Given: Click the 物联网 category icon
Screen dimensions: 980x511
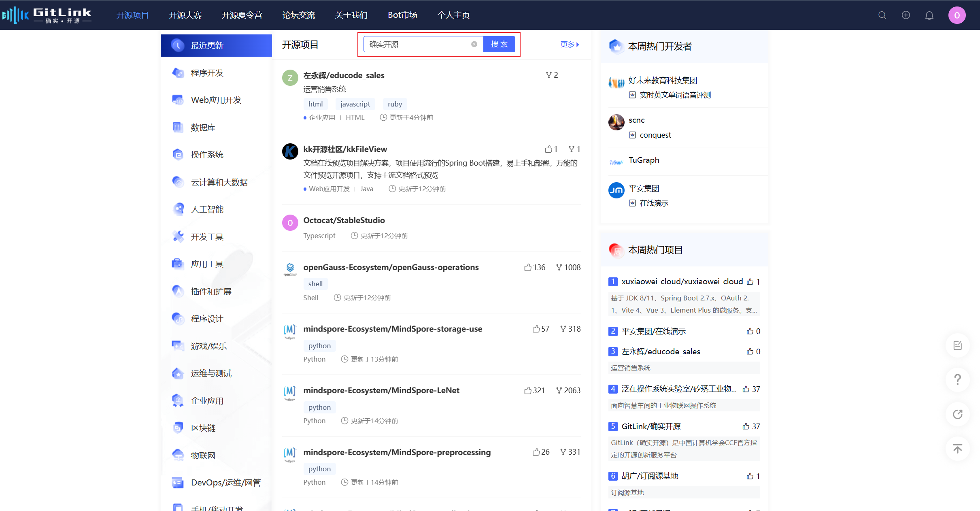Looking at the screenshot, I should coord(178,456).
